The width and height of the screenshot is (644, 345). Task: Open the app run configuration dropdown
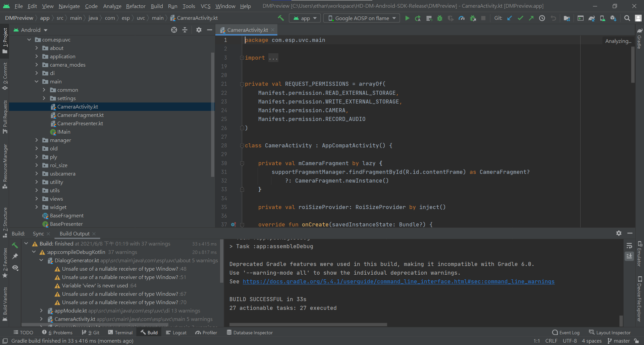tap(305, 18)
